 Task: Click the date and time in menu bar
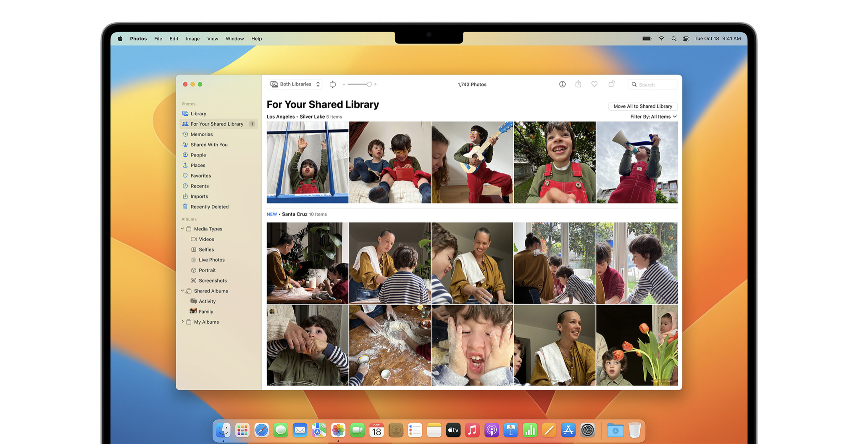pos(718,39)
